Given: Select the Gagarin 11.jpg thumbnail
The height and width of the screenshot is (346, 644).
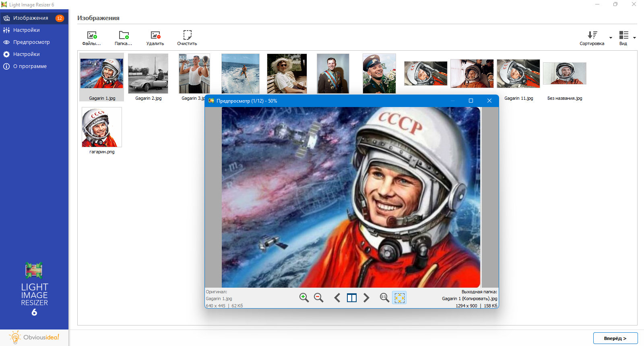Looking at the screenshot, I should click(518, 74).
